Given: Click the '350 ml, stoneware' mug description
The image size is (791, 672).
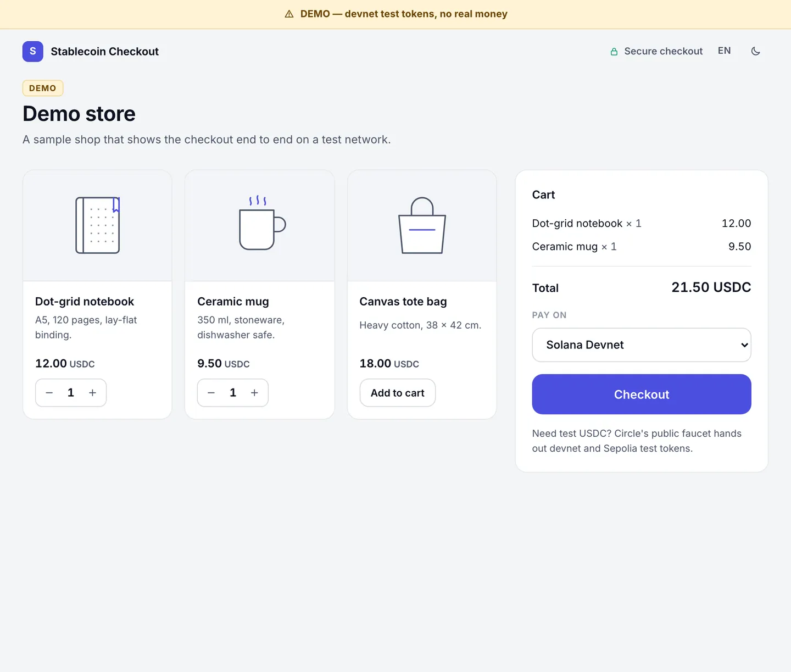Looking at the screenshot, I should coord(241,327).
